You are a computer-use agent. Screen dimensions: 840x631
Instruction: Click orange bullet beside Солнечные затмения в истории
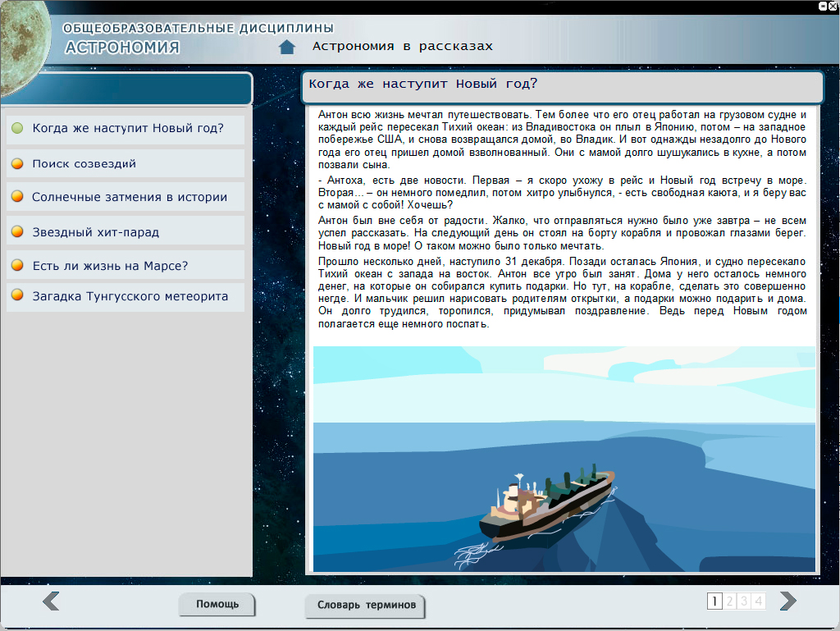18,197
